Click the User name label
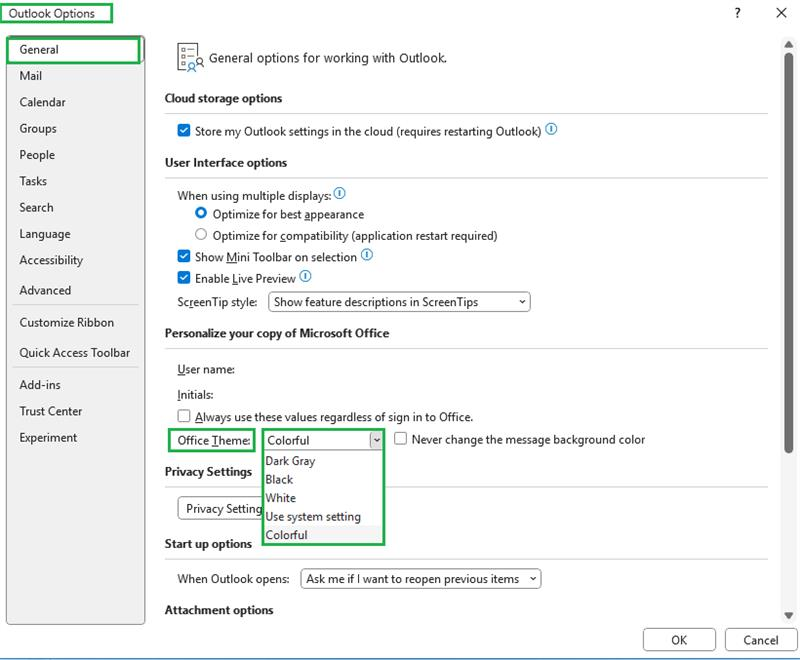This screenshot has height=660, width=800. pos(206,369)
